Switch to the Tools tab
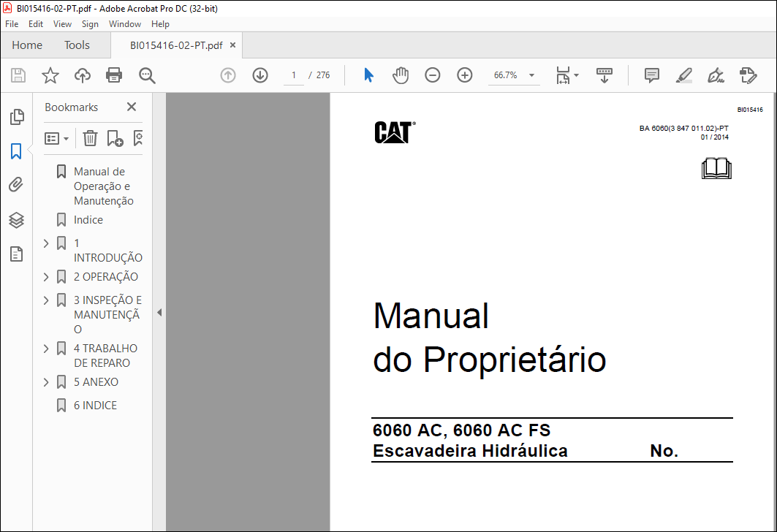This screenshot has width=777, height=532. pos(77,45)
